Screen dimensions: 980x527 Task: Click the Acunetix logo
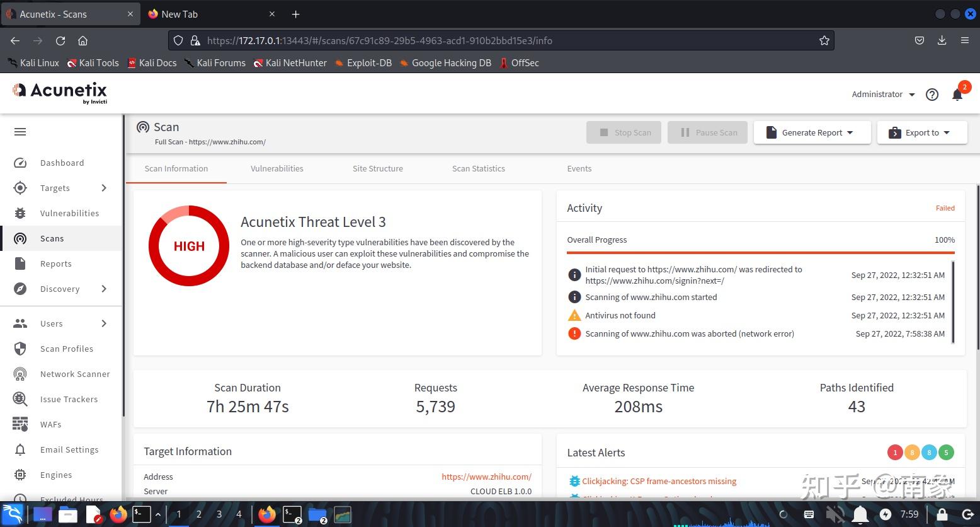click(x=60, y=92)
